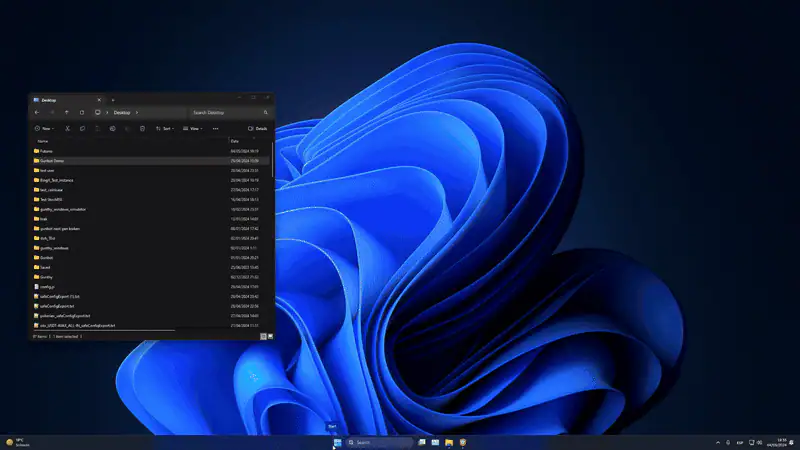Select the Gunbot Demo folder
Image resolution: width=800 pixels, height=450 pixels.
[x=151, y=161]
